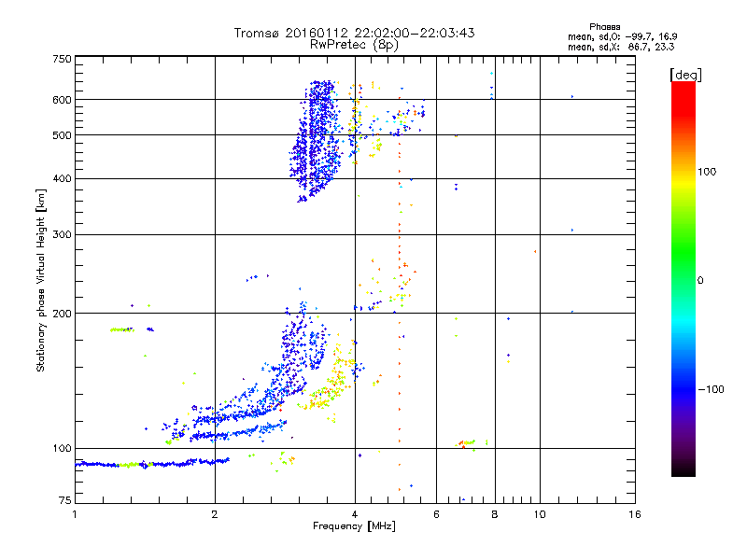This screenshot has width=747, height=560.
Task: Click the dense blue F-layer echo cluster near 500 km
Action: tap(316, 141)
